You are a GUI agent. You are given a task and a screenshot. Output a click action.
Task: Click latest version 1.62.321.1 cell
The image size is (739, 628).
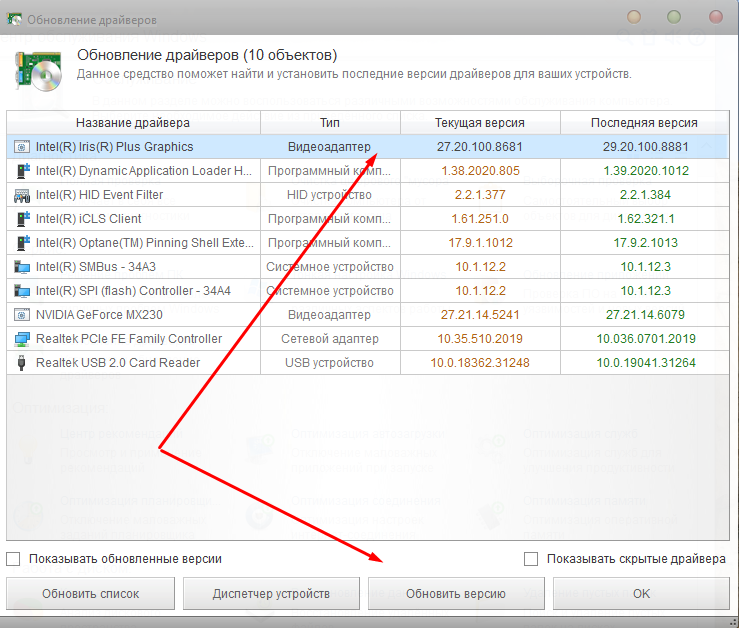[x=646, y=219]
